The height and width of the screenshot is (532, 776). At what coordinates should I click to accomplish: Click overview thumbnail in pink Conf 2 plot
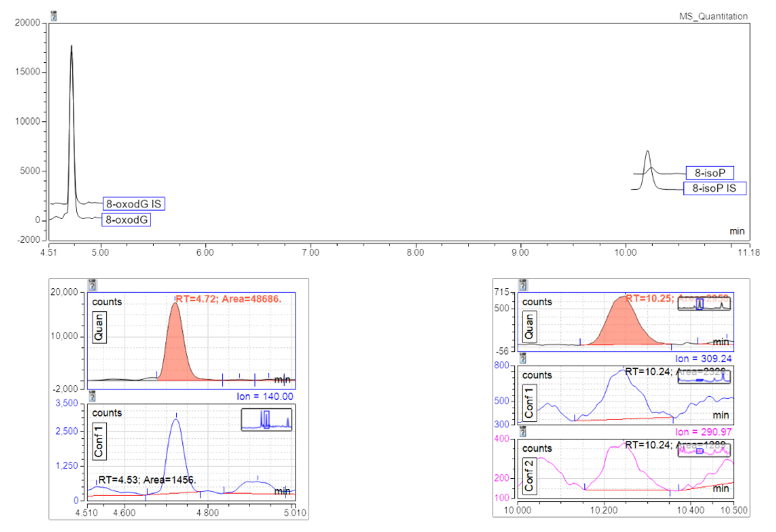(x=704, y=451)
